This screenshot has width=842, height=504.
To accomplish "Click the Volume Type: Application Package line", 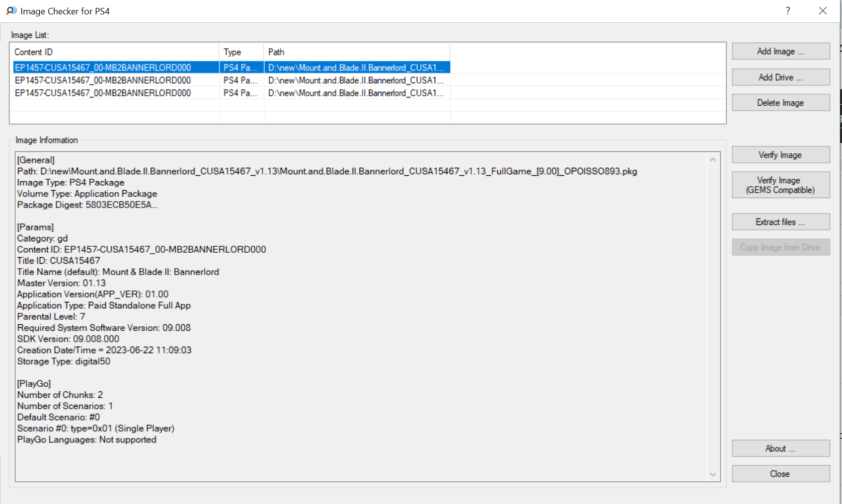I will coord(87,194).
